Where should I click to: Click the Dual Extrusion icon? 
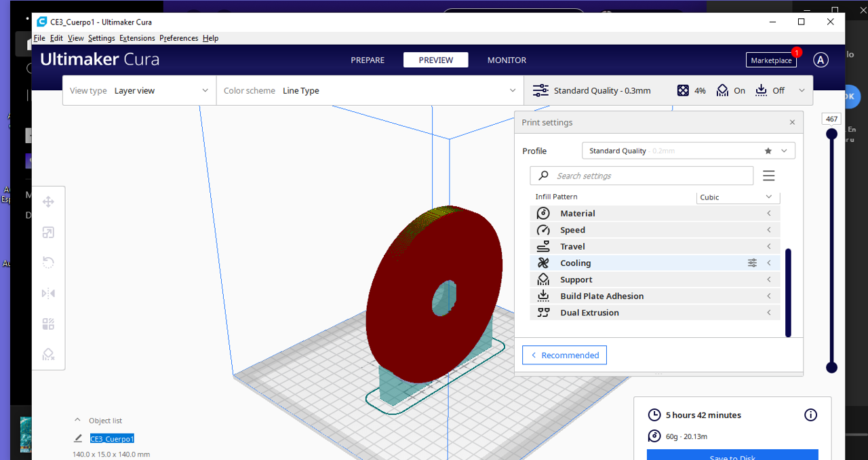(x=543, y=313)
